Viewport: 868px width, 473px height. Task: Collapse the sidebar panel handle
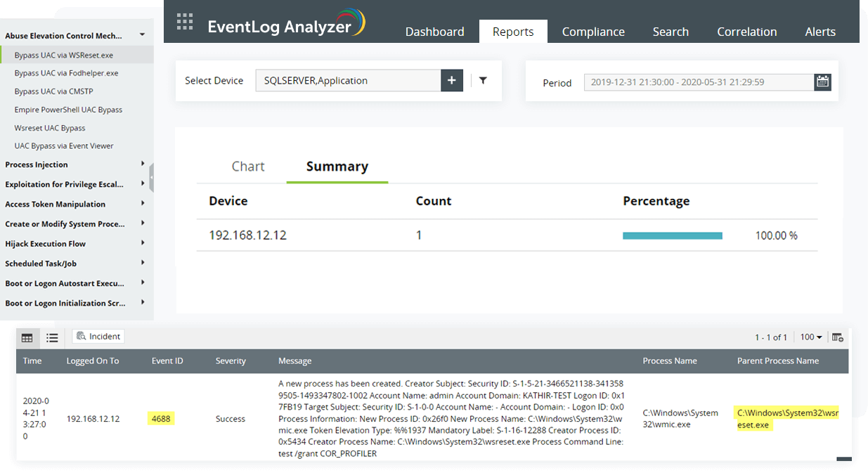click(151, 178)
